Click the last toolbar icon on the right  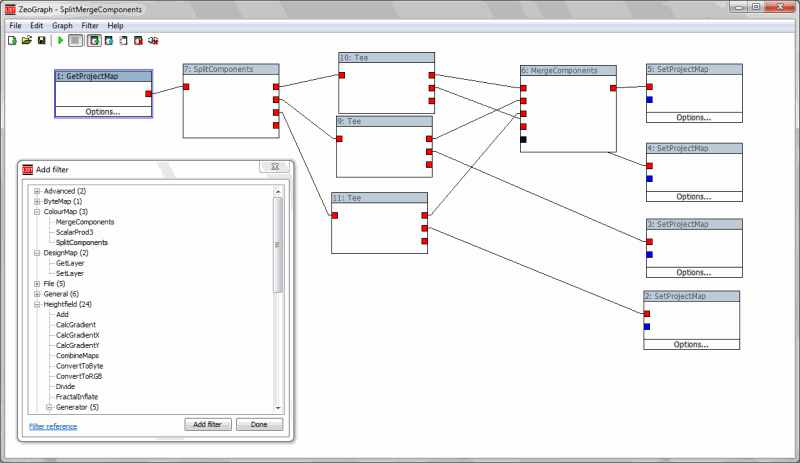point(154,41)
